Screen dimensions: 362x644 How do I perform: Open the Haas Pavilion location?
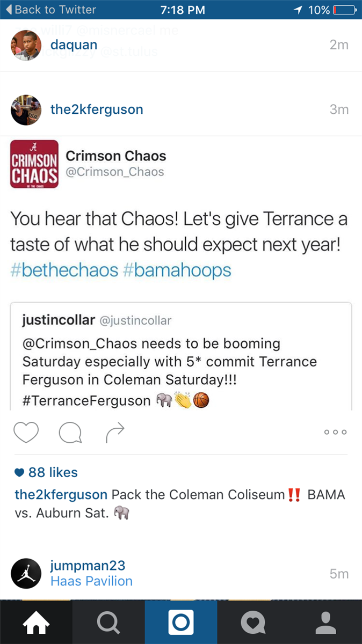pos(91,581)
